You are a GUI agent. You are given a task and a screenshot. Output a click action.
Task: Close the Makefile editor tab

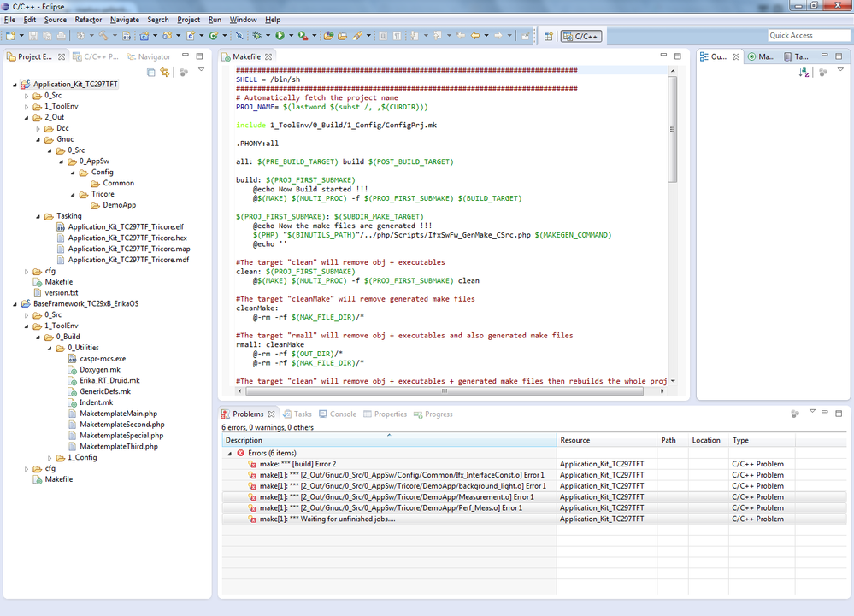pyautogui.click(x=268, y=56)
